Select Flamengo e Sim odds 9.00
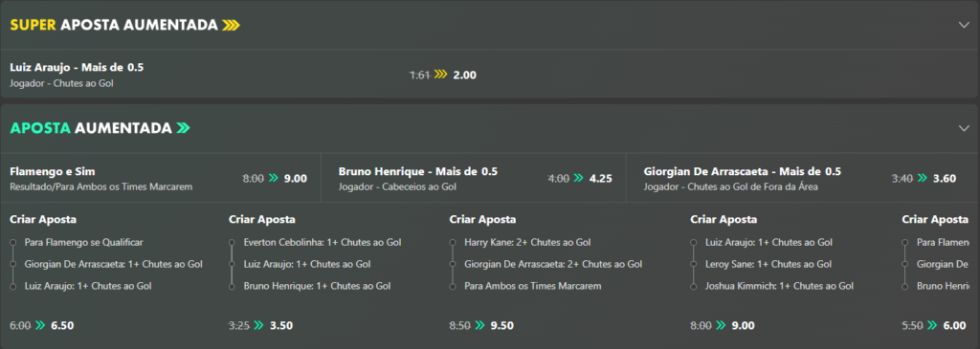The image size is (980, 349). (295, 178)
